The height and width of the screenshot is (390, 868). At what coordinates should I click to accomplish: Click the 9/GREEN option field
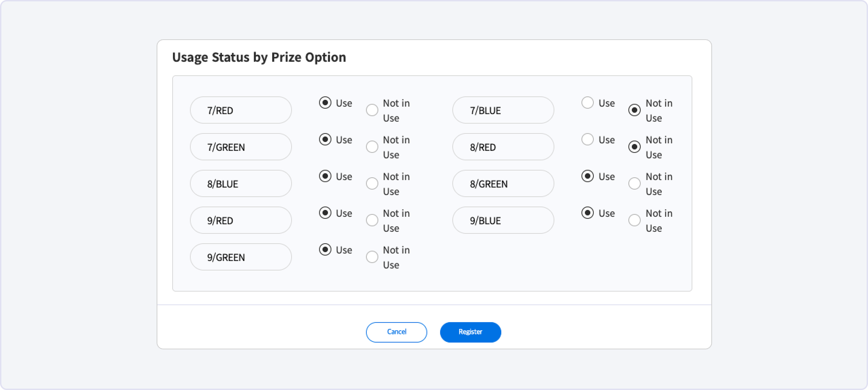(x=241, y=257)
